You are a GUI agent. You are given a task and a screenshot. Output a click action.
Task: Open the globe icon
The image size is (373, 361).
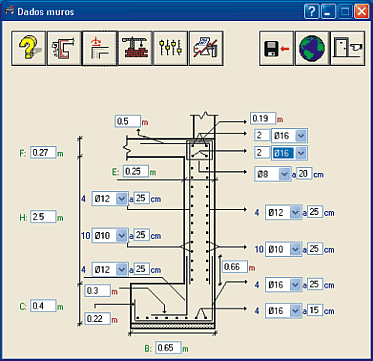312,49
